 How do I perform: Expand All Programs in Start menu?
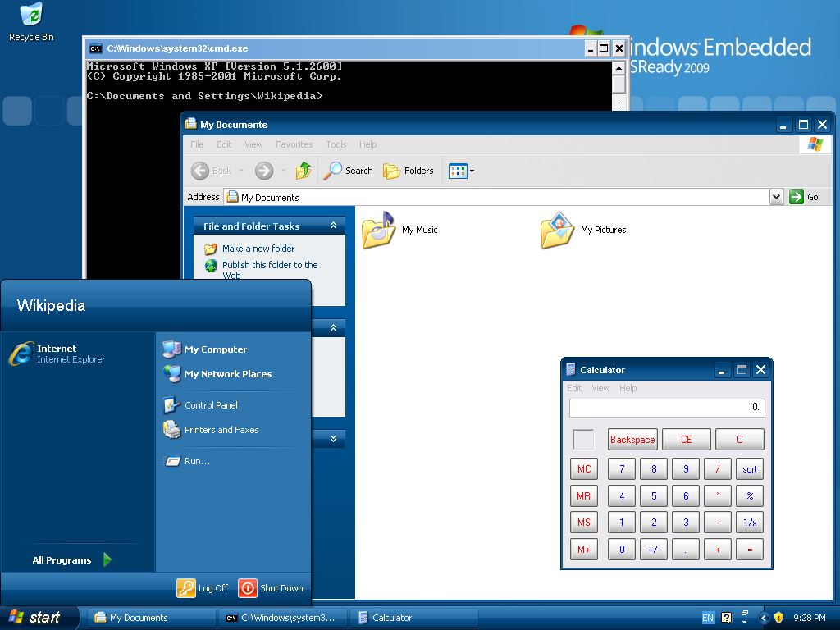click(71, 559)
